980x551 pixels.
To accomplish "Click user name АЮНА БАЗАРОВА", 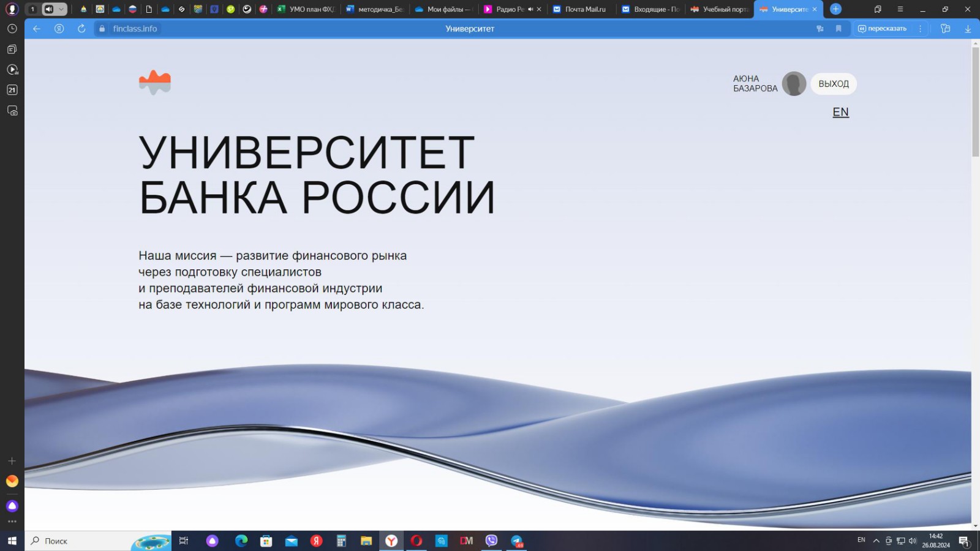I will (755, 83).
